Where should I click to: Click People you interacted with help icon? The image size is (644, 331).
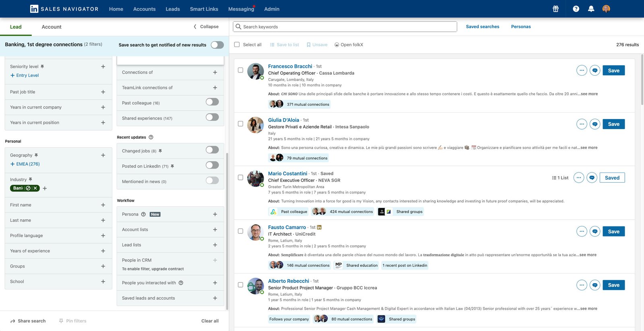pos(181,283)
